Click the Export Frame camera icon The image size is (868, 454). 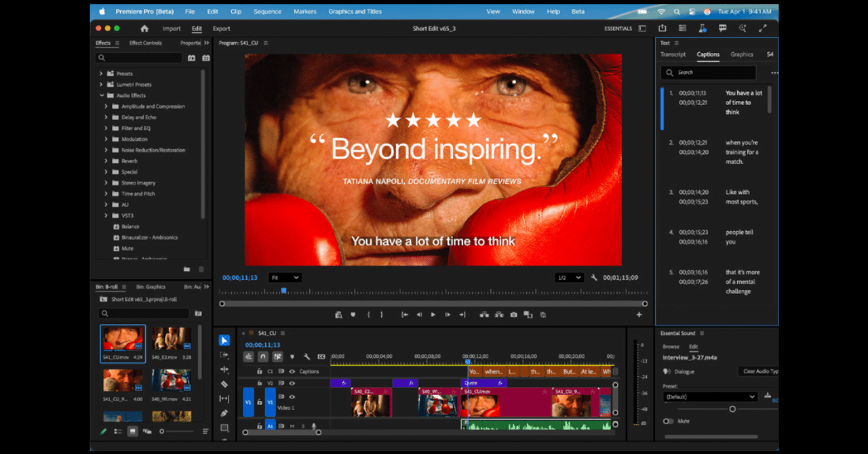513,314
